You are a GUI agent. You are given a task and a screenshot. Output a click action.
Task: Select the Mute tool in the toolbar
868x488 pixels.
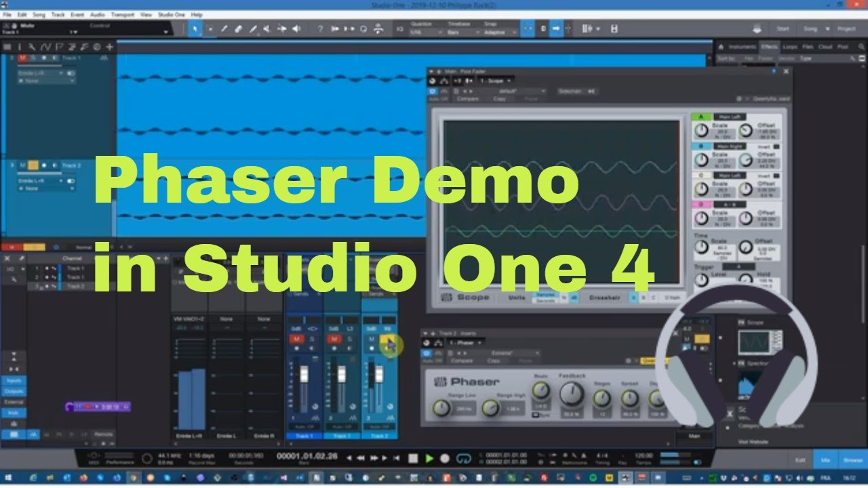[x=267, y=28]
